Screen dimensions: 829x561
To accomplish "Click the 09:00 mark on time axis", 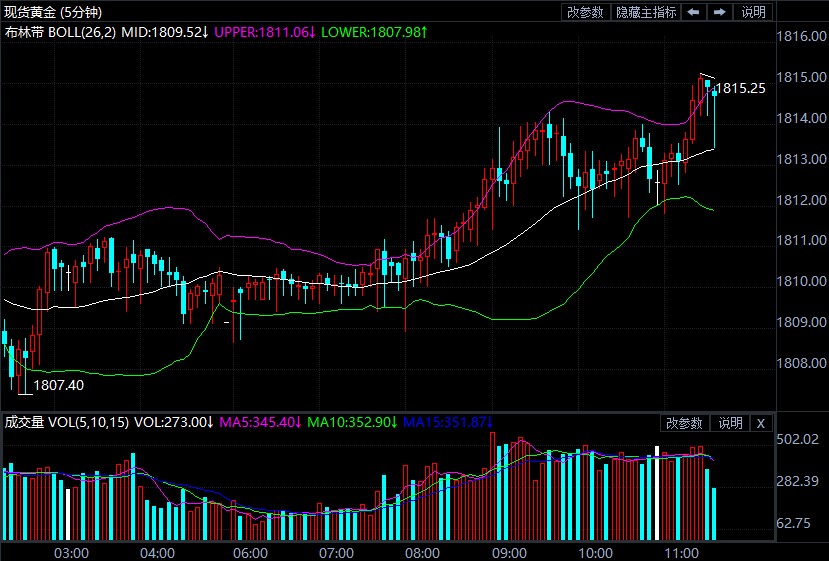I will pyautogui.click(x=510, y=552).
